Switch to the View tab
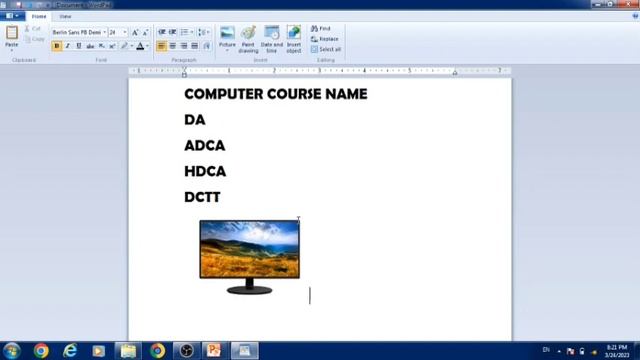This screenshot has width=640, height=360. 65,17
